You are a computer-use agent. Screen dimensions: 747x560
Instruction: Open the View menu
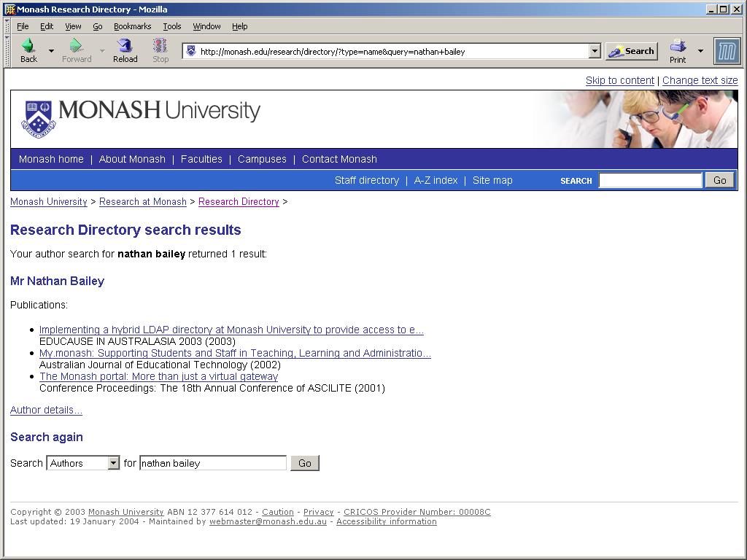click(73, 26)
